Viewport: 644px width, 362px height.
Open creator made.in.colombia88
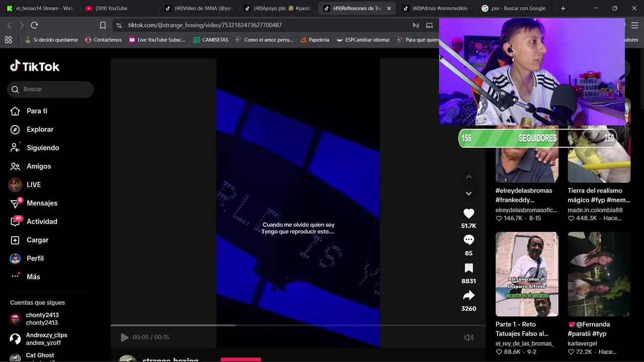595,210
